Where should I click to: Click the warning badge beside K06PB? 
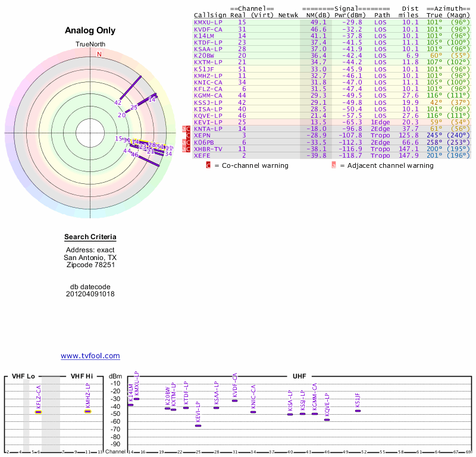[x=186, y=142]
